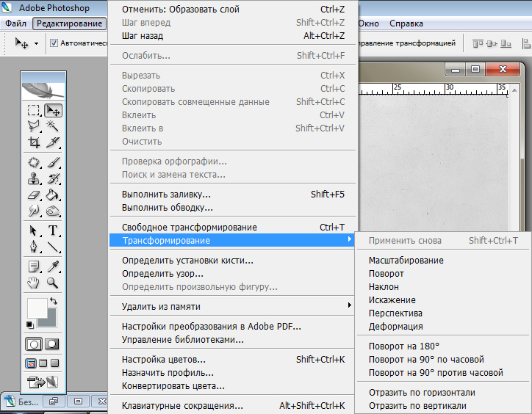Select the Notes tool
This screenshot has width=532, height=414.
(x=34, y=266)
